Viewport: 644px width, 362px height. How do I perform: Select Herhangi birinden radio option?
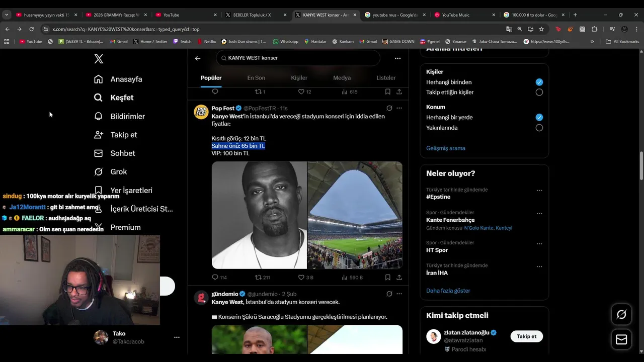(539, 82)
